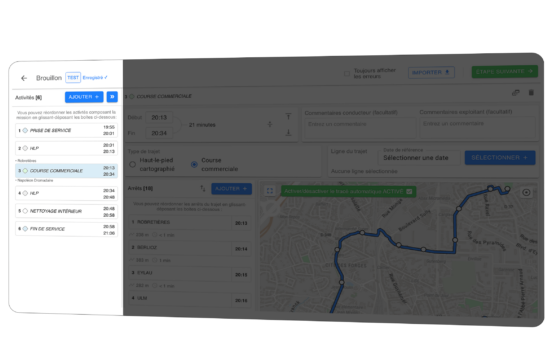Add a stop with AJOUTER in Arrêts

click(231, 189)
